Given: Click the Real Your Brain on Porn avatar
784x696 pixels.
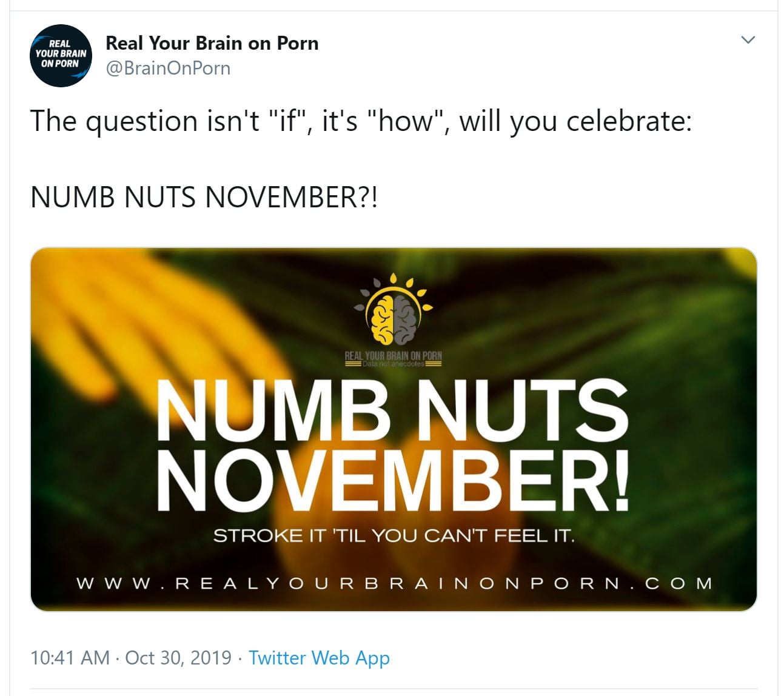Looking at the screenshot, I should point(61,55).
